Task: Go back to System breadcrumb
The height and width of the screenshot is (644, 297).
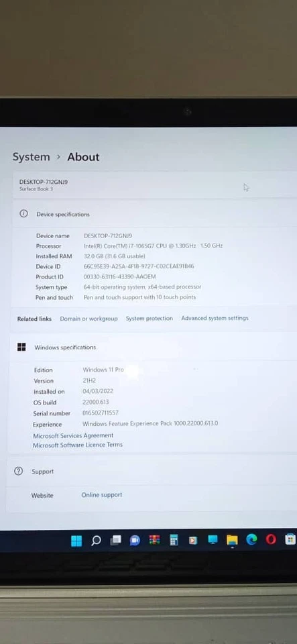Action: (x=32, y=157)
